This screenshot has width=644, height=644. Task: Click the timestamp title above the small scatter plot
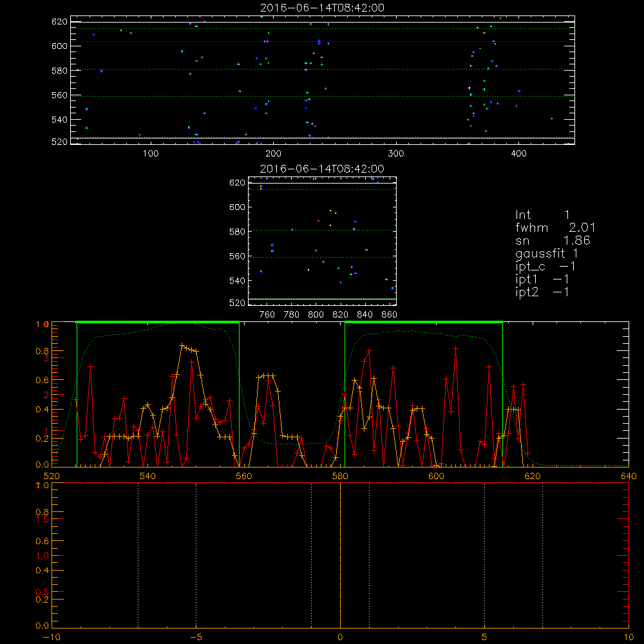(x=323, y=169)
